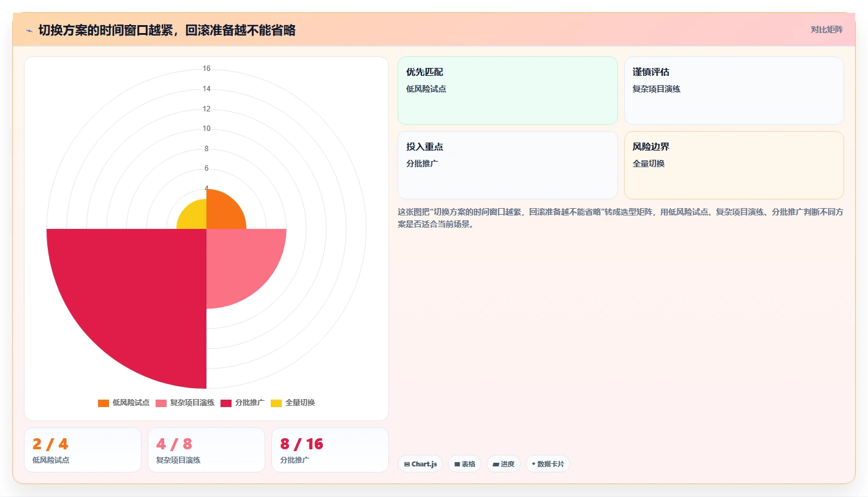Click the lightning icon beside the header title
Image resolution: width=868 pixels, height=497 pixels.
29,31
